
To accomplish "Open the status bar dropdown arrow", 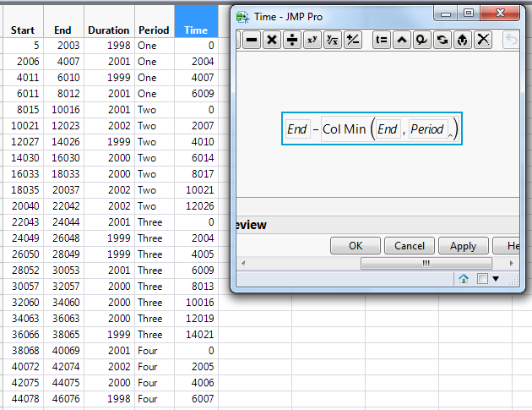I will click(x=496, y=278).
